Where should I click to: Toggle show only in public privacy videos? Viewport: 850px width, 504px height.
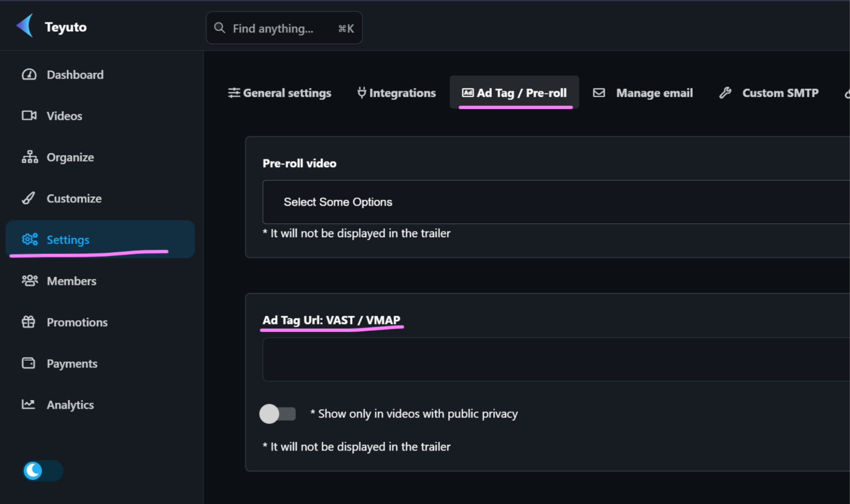tap(278, 414)
